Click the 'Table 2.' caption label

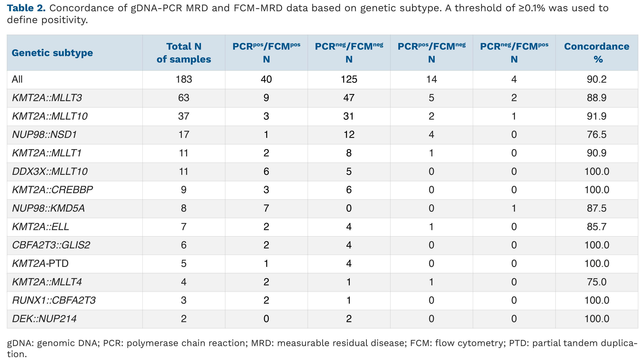coord(26,8)
